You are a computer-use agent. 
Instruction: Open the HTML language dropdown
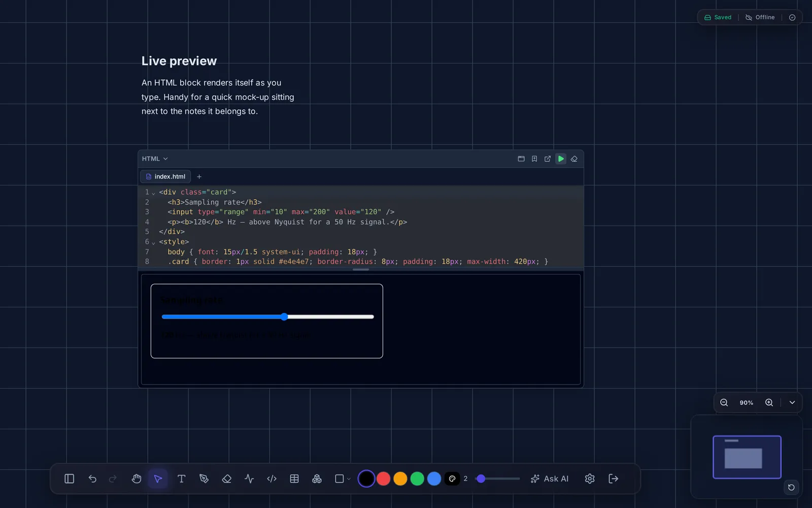point(155,159)
